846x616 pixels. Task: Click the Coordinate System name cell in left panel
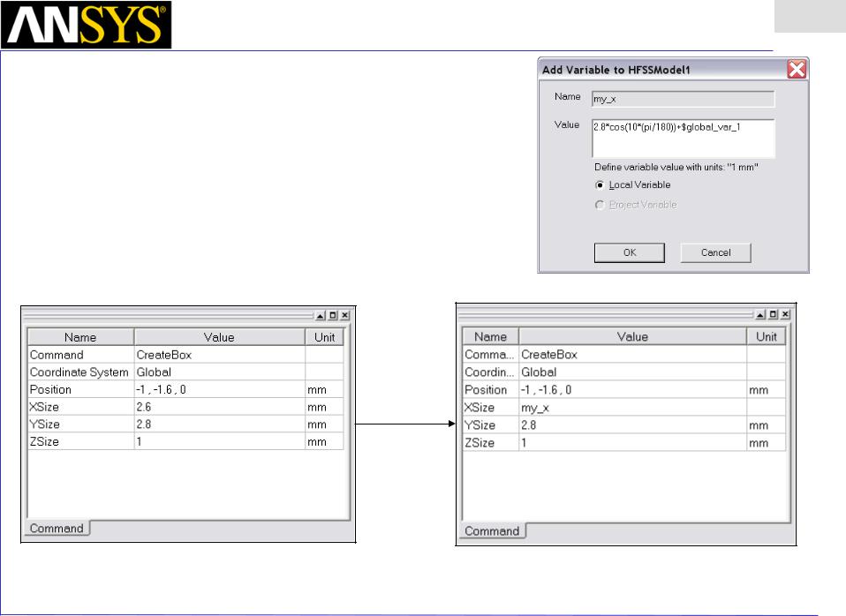point(80,372)
